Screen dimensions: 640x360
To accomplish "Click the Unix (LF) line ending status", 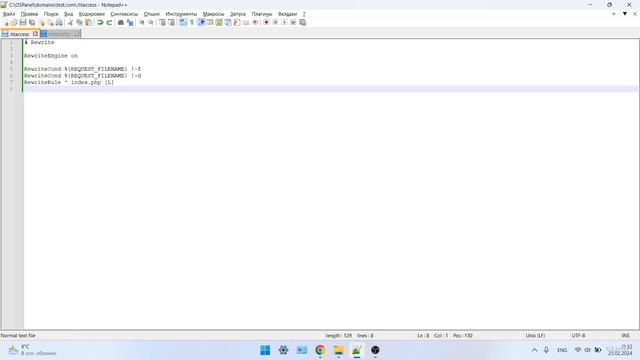I will [536, 336].
